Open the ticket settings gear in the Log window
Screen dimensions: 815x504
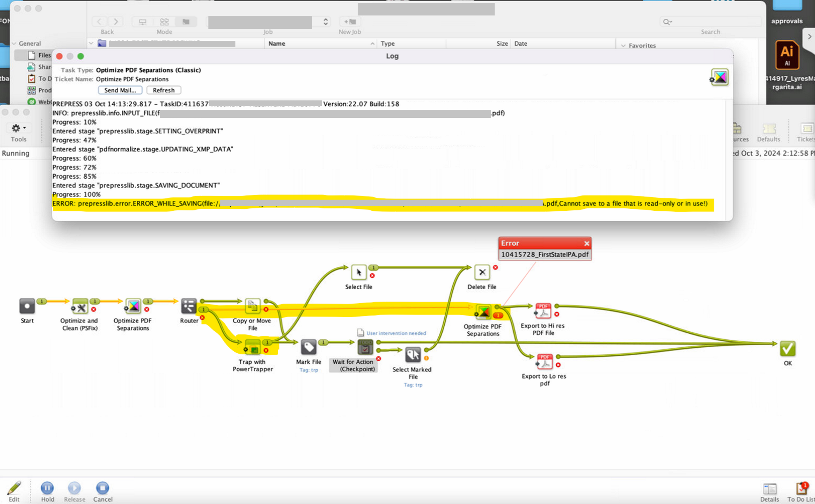[711, 79]
